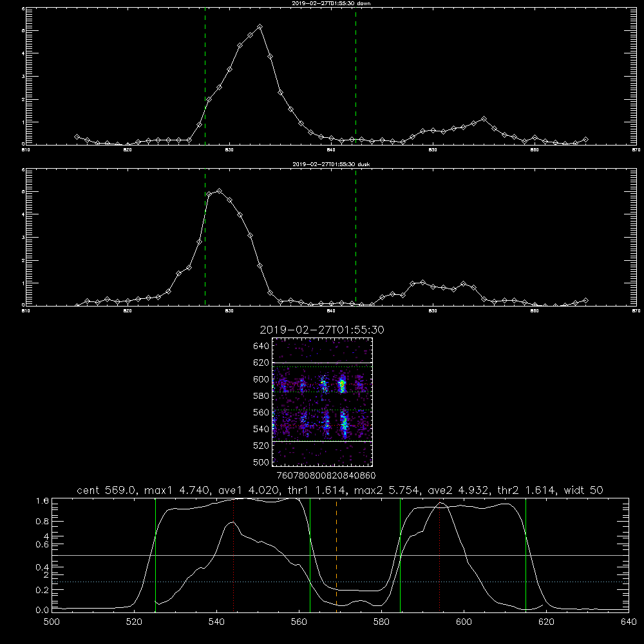Viewport: 644px width, 644px height.
Task: Click the left green dashed line in dusk plot
Action: tap(205, 237)
